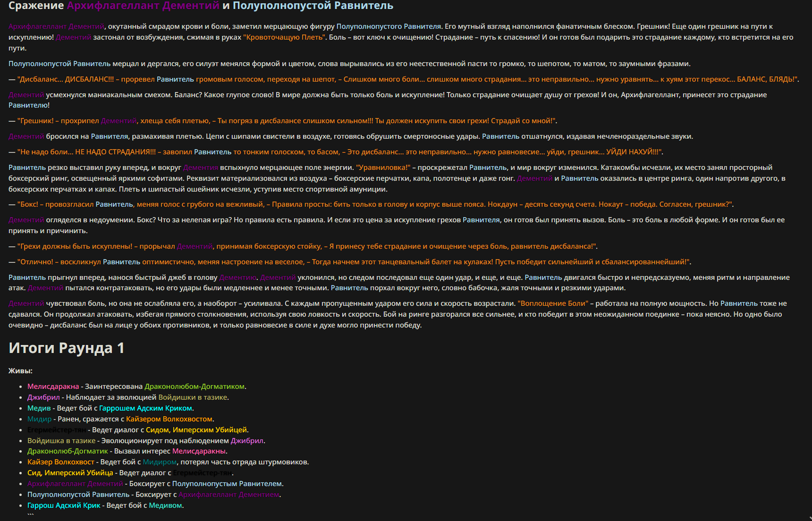The width and height of the screenshot is (812, 521).
Task: Click the dialogue line starting 'Отлично! – воскликнул'
Action: (350, 262)
